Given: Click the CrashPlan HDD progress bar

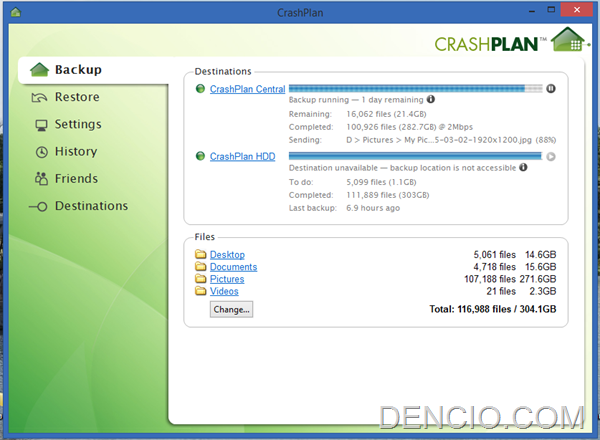Looking at the screenshot, I should [x=416, y=156].
